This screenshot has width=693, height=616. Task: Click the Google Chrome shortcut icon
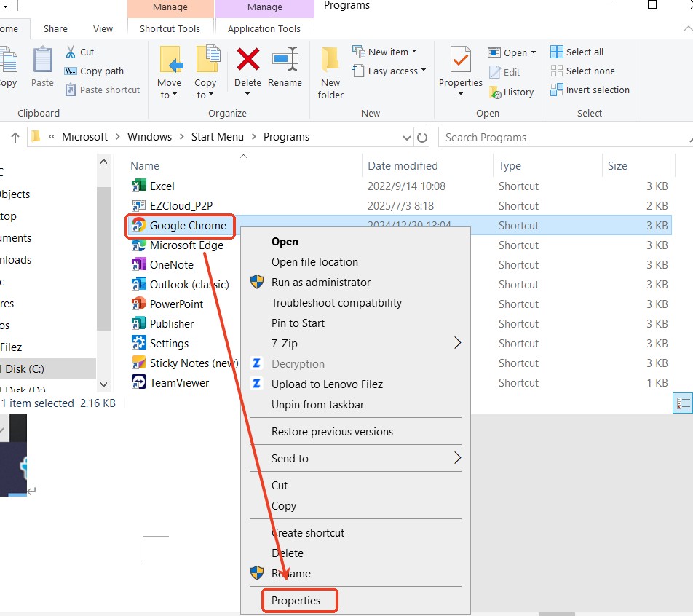[139, 225]
